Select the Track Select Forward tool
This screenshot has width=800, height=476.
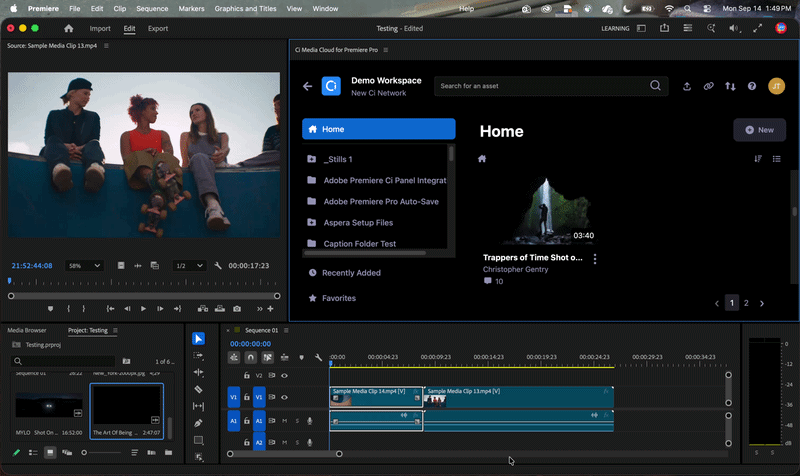[198, 356]
